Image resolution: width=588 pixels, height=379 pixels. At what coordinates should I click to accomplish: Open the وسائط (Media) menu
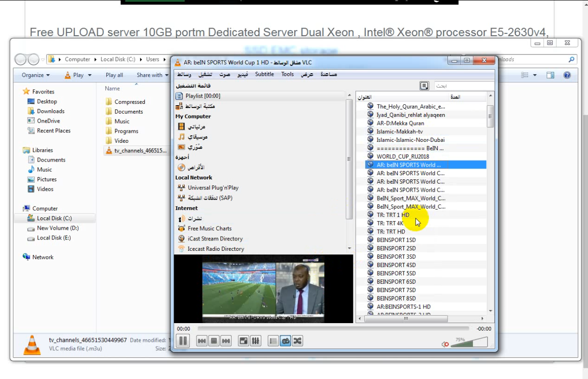[184, 74]
